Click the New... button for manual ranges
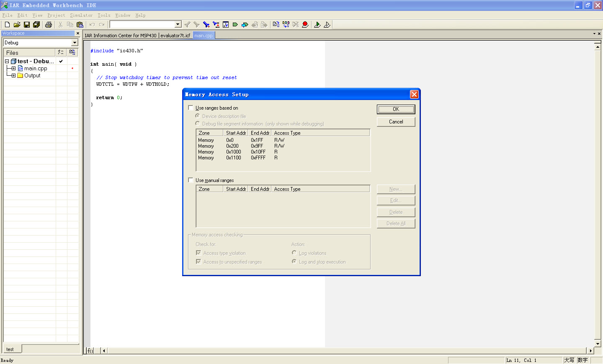The image size is (603, 364). [396, 189]
